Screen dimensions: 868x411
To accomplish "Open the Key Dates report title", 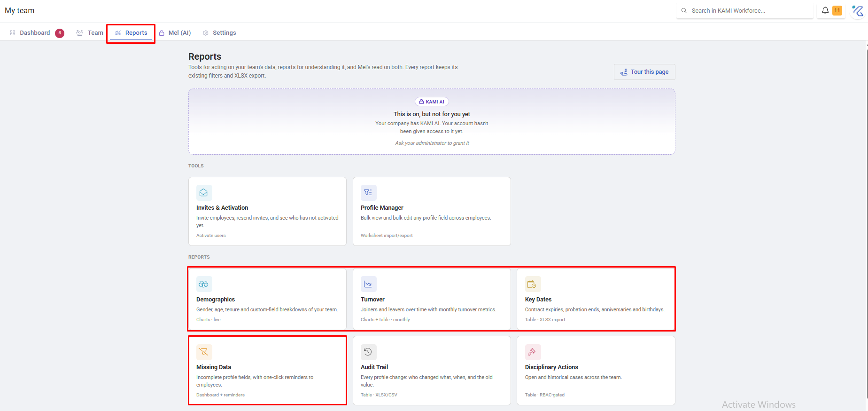I will [x=538, y=300].
